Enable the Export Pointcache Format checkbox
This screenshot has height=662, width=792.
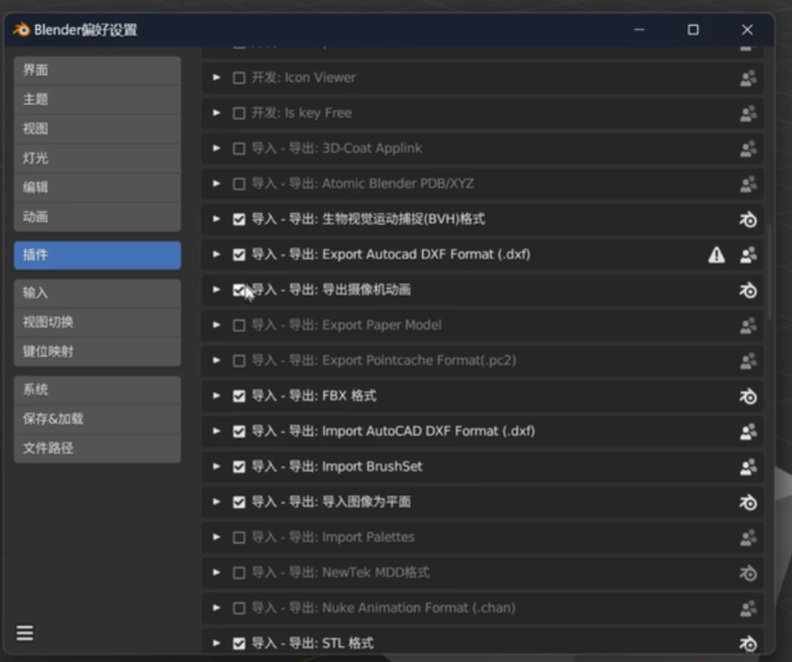pyautogui.click(x=239, y=361)
